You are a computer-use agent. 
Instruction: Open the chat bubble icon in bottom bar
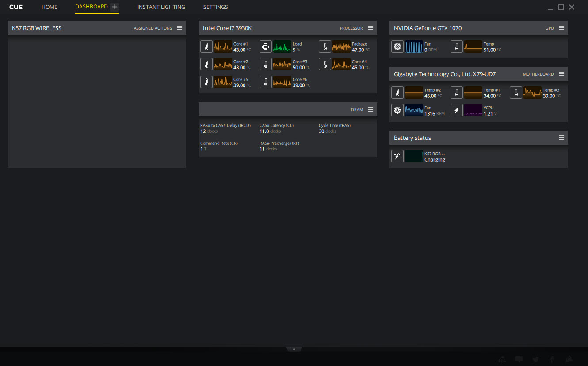519,359
